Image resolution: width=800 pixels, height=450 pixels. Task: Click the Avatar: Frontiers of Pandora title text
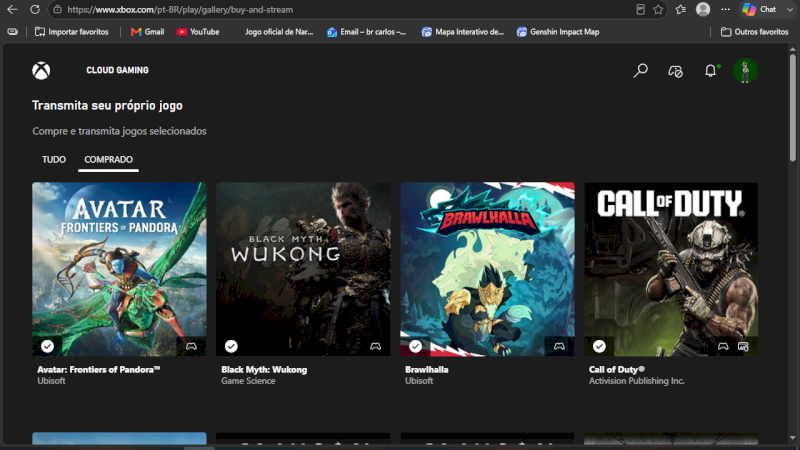[98, 369]
